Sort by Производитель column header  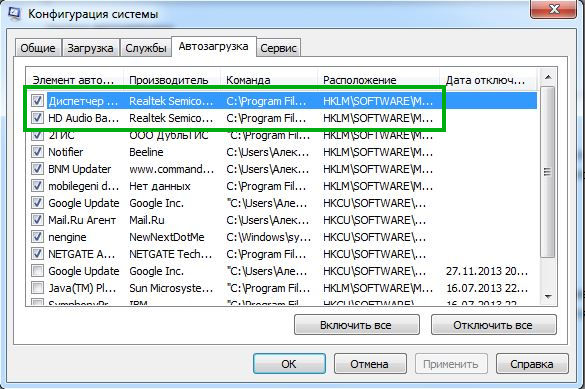(172, 80)
